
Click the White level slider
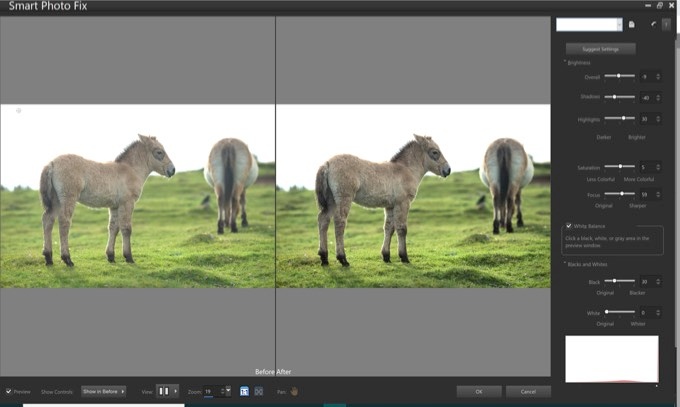pyautogui.click(x=619, y=312)
